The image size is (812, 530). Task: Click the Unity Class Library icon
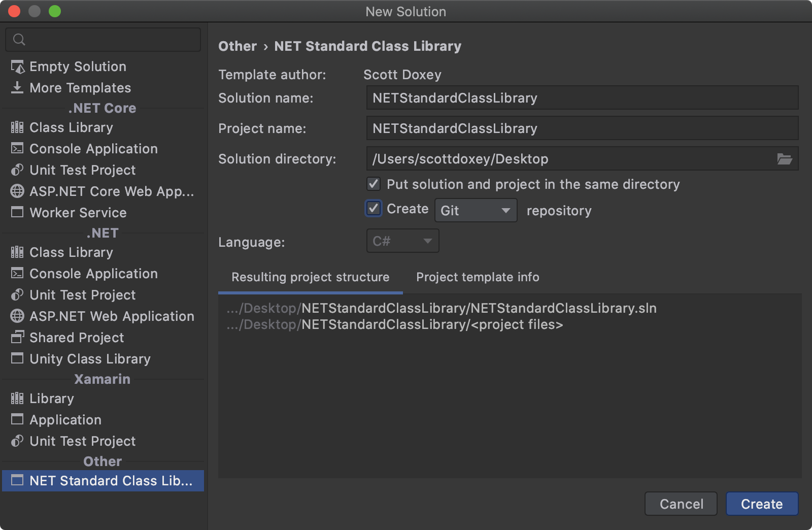[x=17, y=358]
